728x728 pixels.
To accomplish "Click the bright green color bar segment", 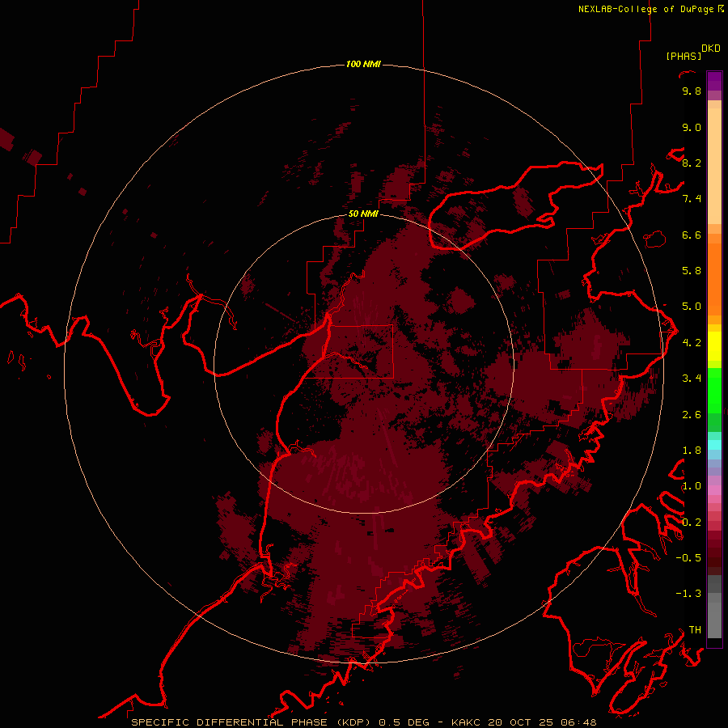I will pos(714,391).
